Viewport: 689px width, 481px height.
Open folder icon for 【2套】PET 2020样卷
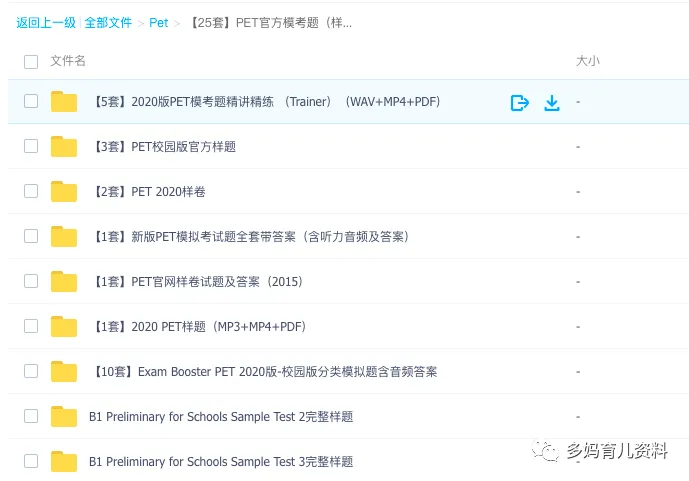[x=64, y=191]
